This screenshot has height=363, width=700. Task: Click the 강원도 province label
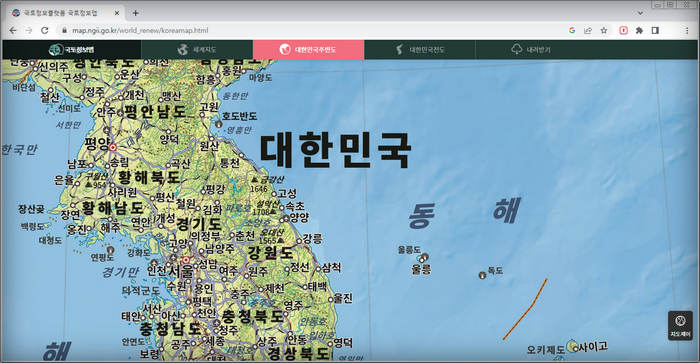[270, 253]
